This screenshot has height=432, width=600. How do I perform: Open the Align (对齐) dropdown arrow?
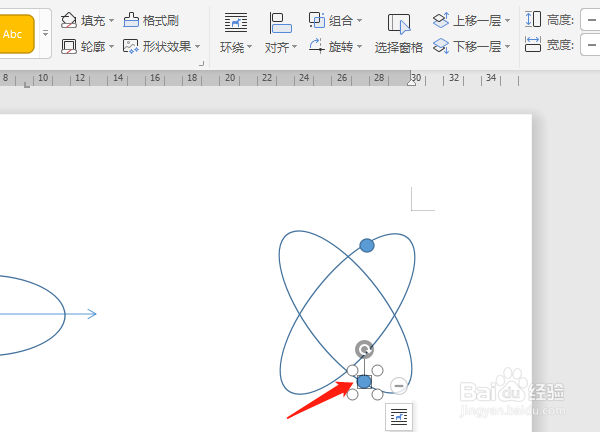pyautogui.click(x=294, y=47)
